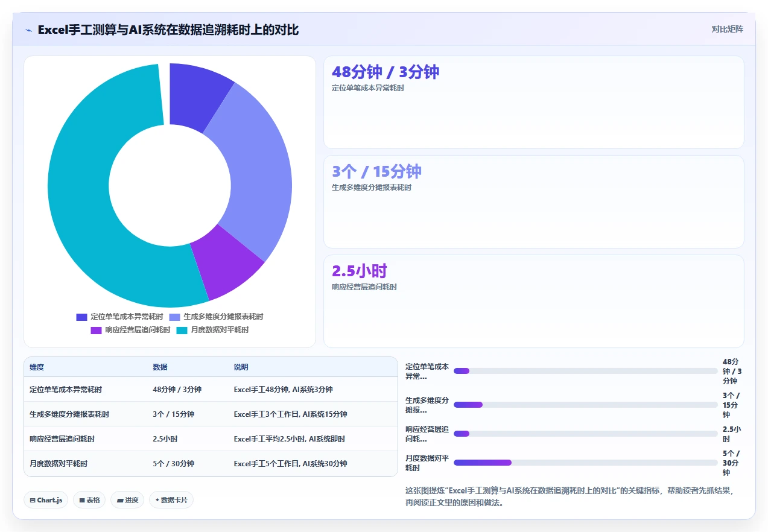The height and width of the screenshot is (532, 768).
Task: Click the icon beside the Excel title
Action: coord(29,30)
